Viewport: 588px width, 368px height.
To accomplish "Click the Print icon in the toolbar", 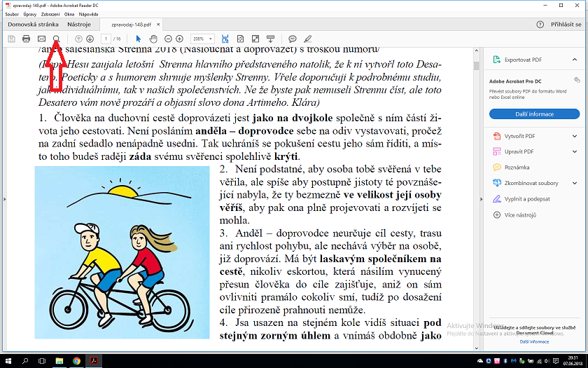I will (26, 39).
